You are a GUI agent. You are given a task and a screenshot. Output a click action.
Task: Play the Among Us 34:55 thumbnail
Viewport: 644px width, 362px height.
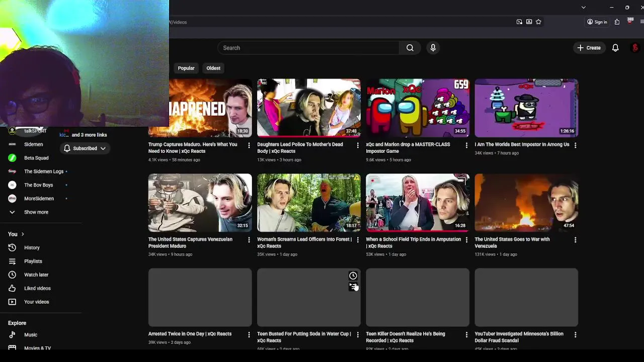418,108
